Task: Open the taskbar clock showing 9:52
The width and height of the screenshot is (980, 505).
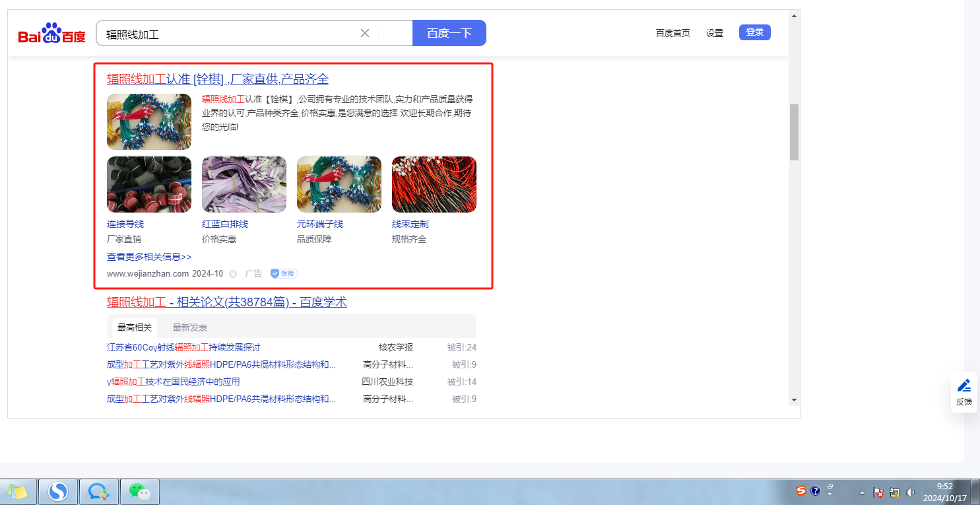Action: (x=944, y=492)
